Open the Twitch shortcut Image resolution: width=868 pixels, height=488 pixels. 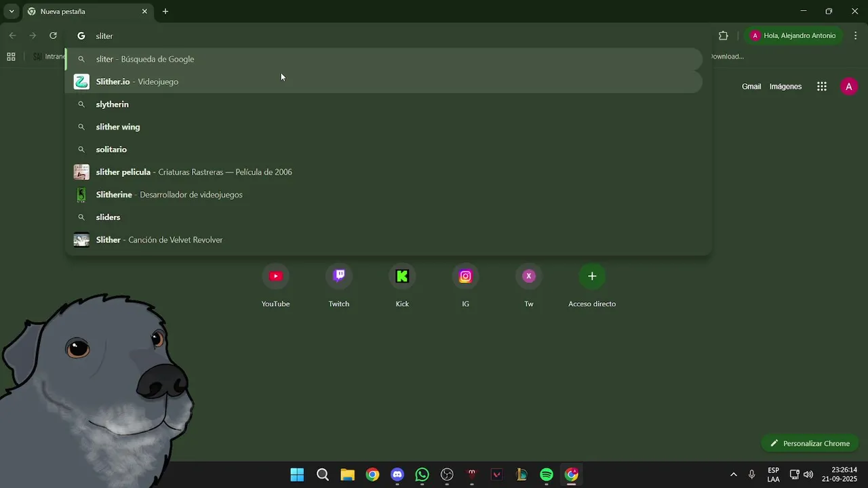(x=339, y=285)
